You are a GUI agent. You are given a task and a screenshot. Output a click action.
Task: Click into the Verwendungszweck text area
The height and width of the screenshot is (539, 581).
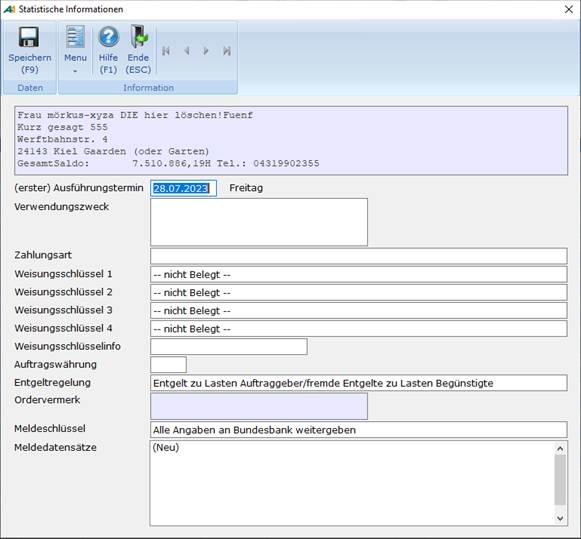click(x=259, y=222)
